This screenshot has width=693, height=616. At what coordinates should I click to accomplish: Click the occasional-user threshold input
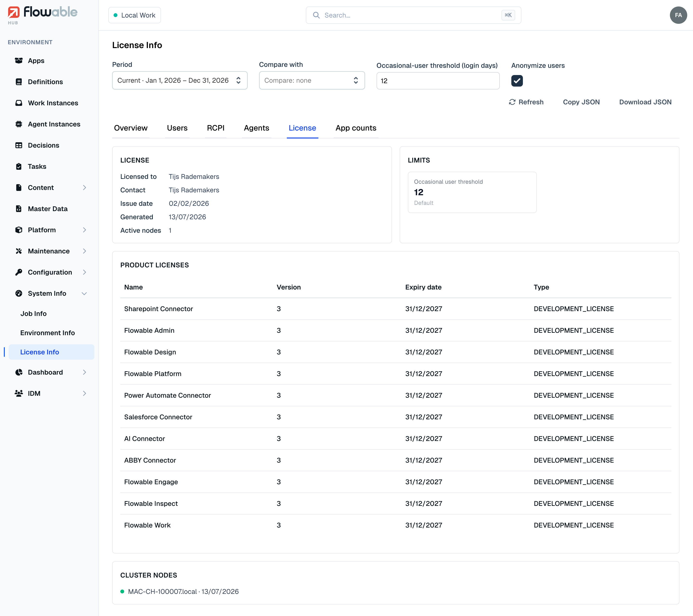438,81
